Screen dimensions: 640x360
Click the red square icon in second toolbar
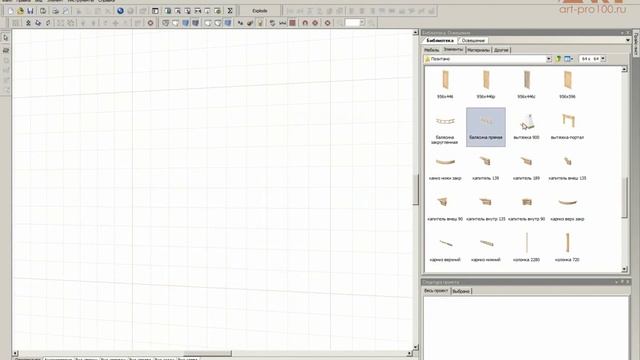click(292, 23)
